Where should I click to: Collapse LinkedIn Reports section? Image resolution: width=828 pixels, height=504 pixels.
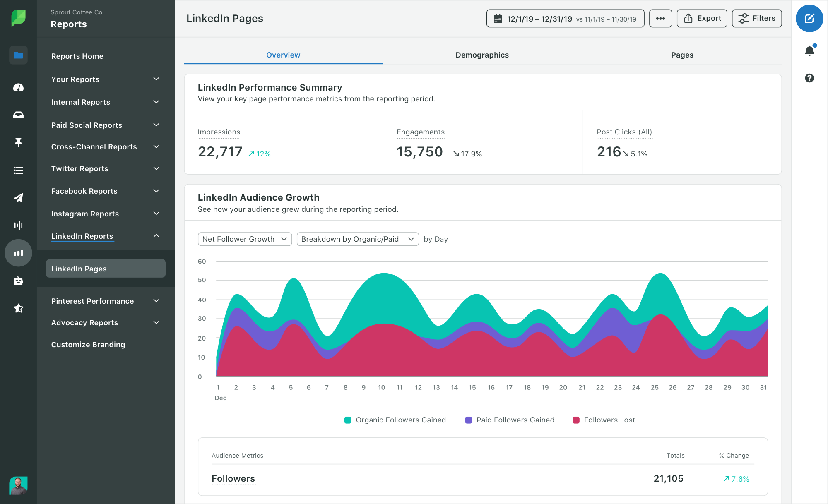coord(106,236)
